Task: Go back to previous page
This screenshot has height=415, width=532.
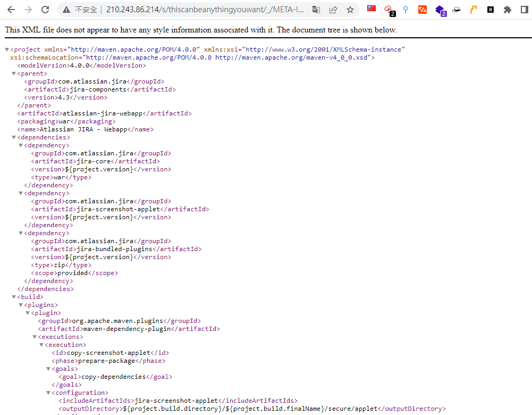Action: point(11,10)
